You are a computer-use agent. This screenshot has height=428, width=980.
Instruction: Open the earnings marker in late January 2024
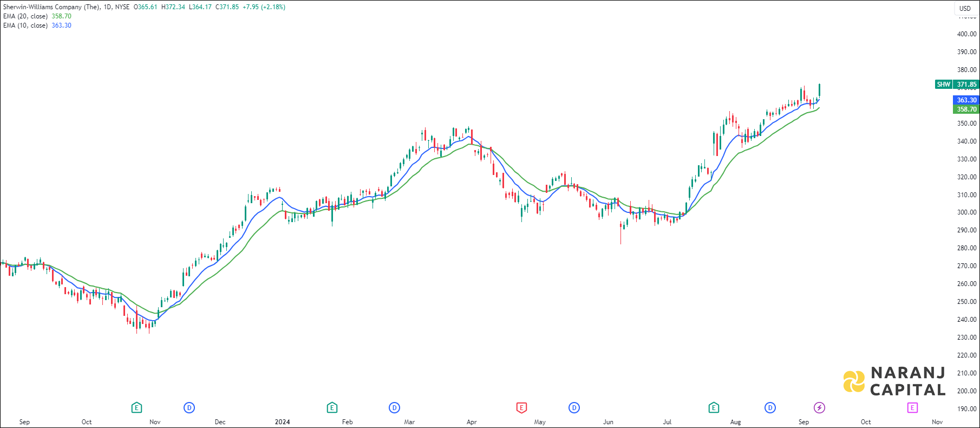(332, 407)
